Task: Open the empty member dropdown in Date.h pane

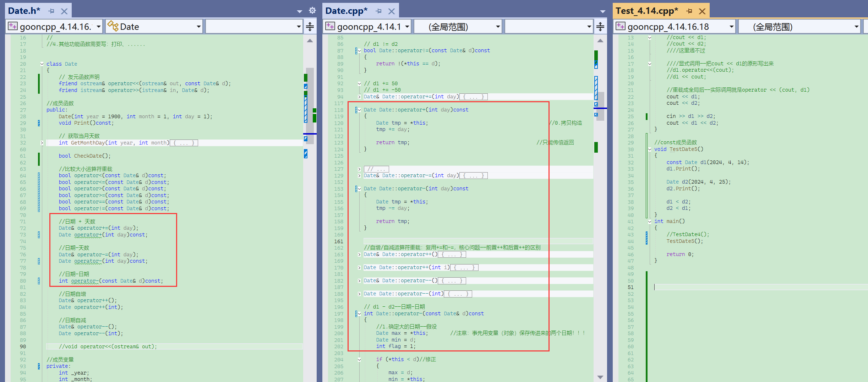Action: pos(254,27)
